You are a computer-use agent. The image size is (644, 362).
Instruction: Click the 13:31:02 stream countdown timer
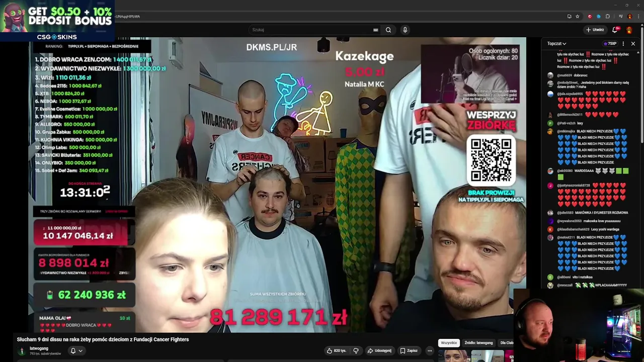point(85,192)
